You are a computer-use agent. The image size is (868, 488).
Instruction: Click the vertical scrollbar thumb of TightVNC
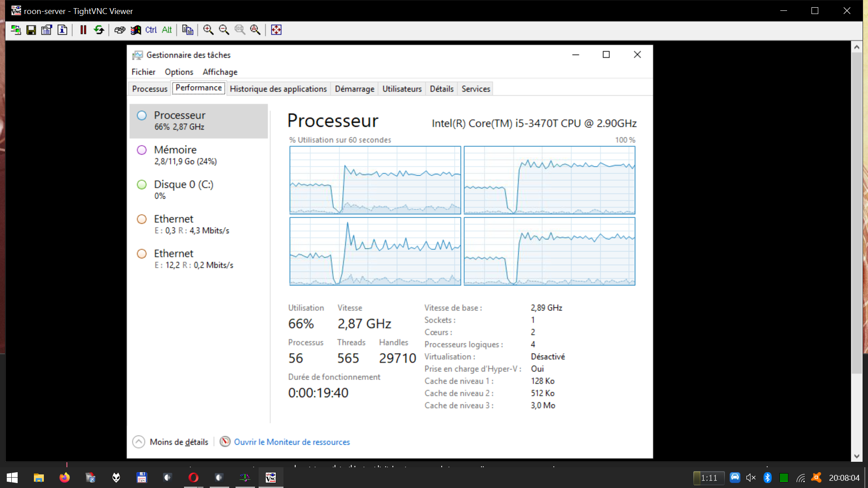tap(857, 213)
